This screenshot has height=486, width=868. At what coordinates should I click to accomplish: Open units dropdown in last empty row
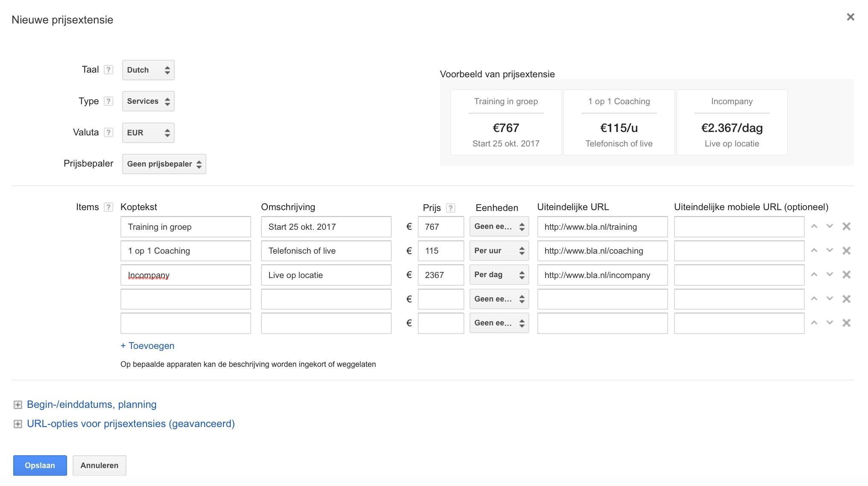(x=499, y=323)
